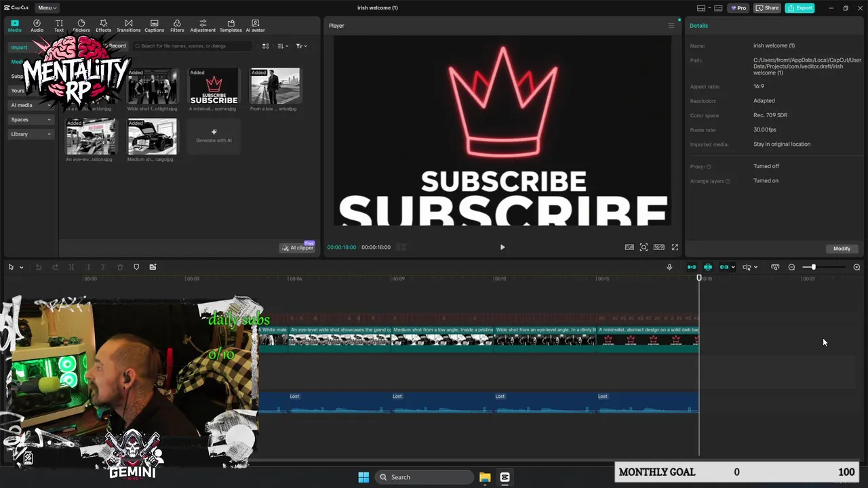Click the Proxy info icon
The image size is (868, 488).
click(x=709, y=167)
